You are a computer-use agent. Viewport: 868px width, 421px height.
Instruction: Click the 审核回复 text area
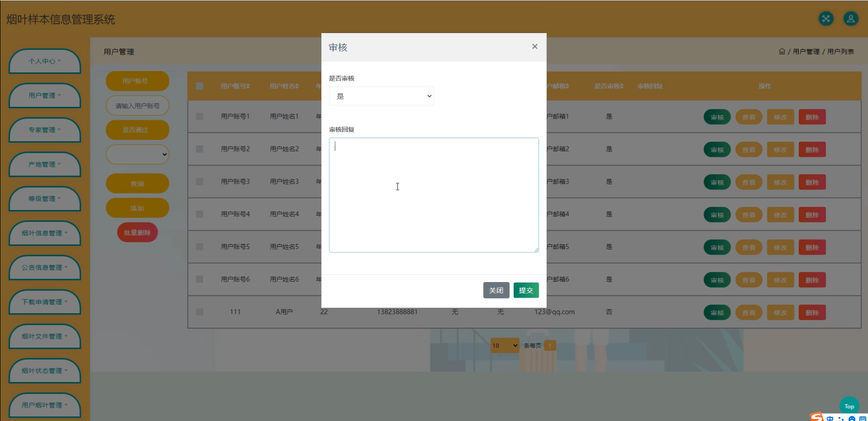click(x=434, y=195)
